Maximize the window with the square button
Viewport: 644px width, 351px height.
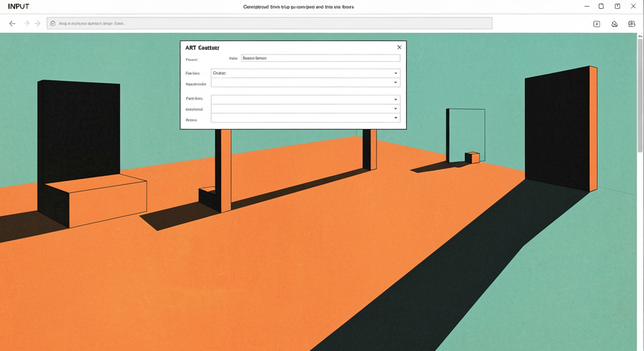(x=601, y=6)
